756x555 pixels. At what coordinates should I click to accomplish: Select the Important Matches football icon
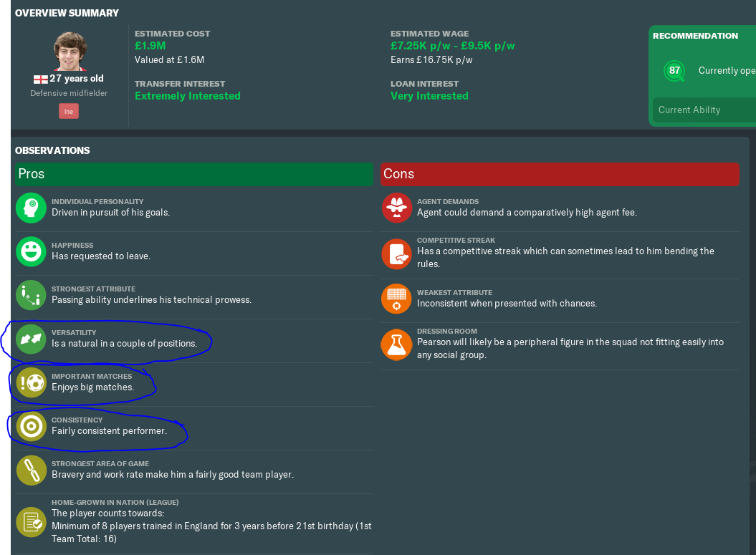pyautogui.click(x=31, y=384)
